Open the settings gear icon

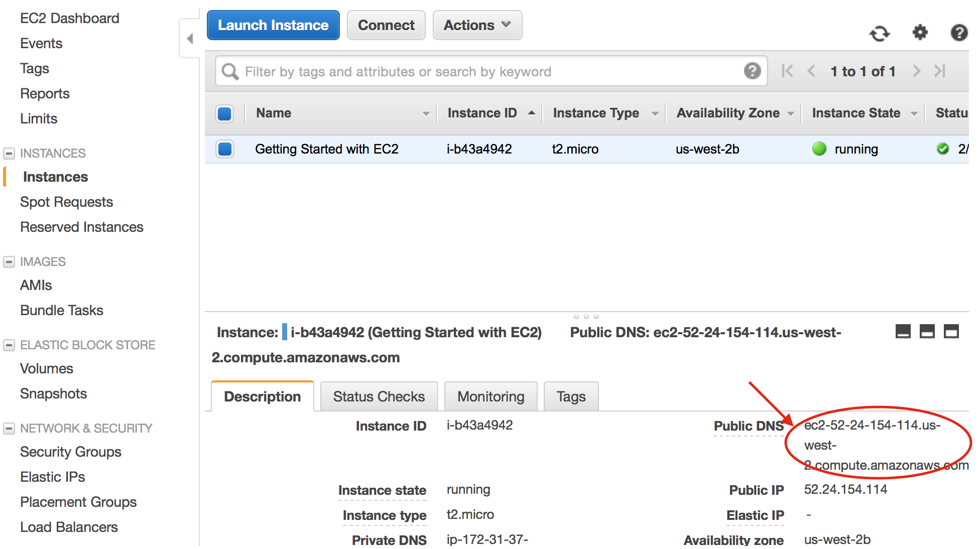920,33
